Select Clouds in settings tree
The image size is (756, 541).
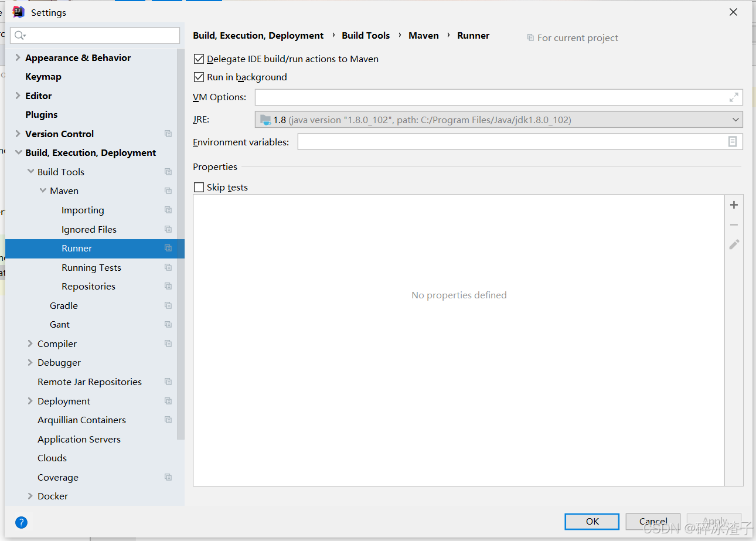coord(52,458)
